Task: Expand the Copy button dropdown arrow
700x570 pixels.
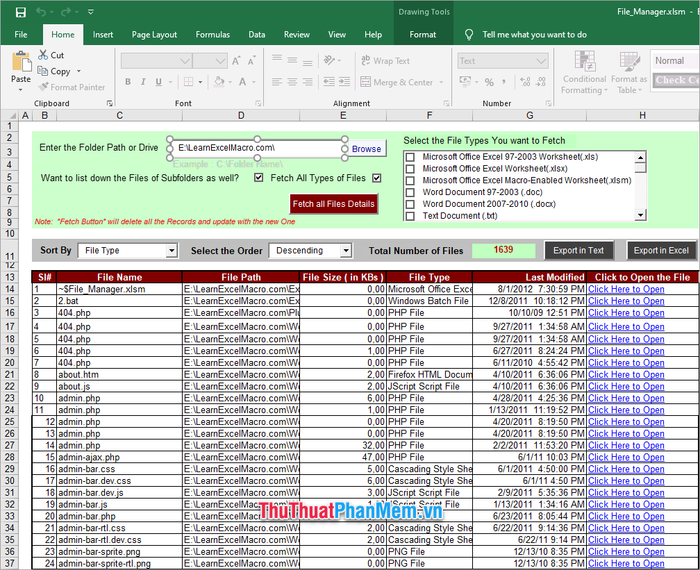Action: (x=80, y=72)
